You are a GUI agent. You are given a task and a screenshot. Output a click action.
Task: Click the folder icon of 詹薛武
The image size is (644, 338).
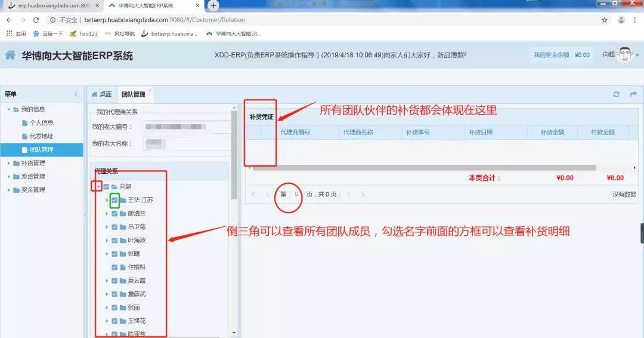pyautogui.click(x=123, y=294)
